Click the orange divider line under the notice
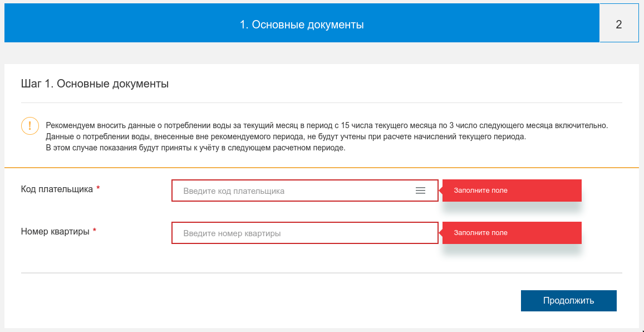 coord(321,167)
